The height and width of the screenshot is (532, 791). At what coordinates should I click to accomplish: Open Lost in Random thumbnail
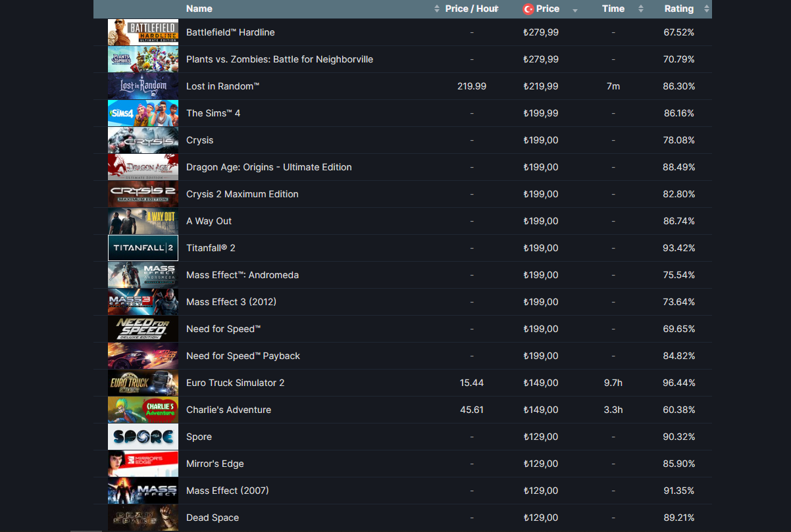[143, 86]
